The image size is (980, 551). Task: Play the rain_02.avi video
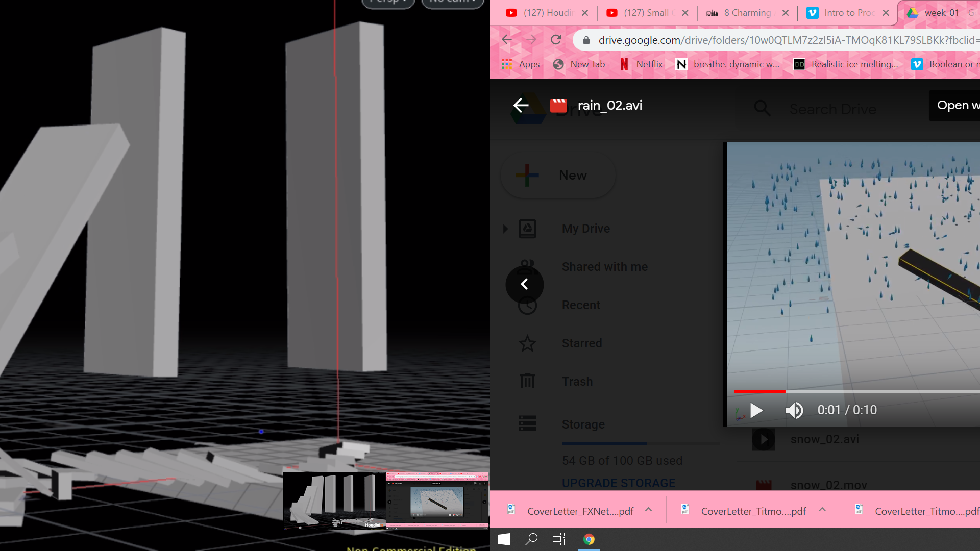click(756, 410)
